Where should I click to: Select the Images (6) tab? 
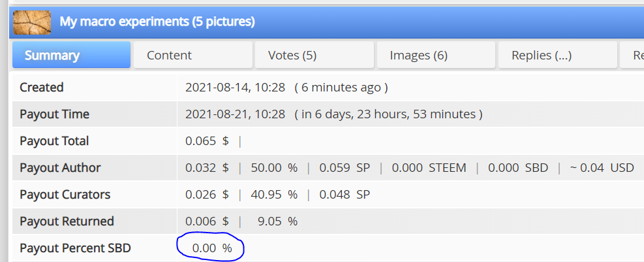[x=436, y=55]
